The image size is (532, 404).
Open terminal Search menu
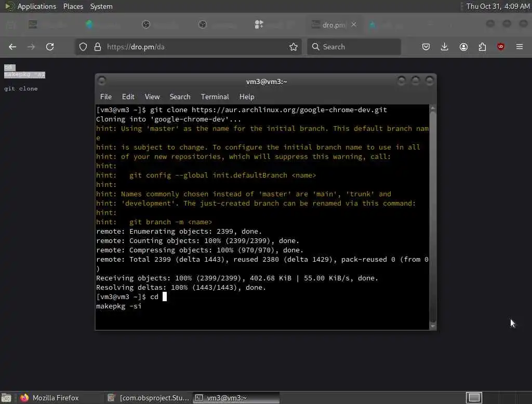click(180, 97)
